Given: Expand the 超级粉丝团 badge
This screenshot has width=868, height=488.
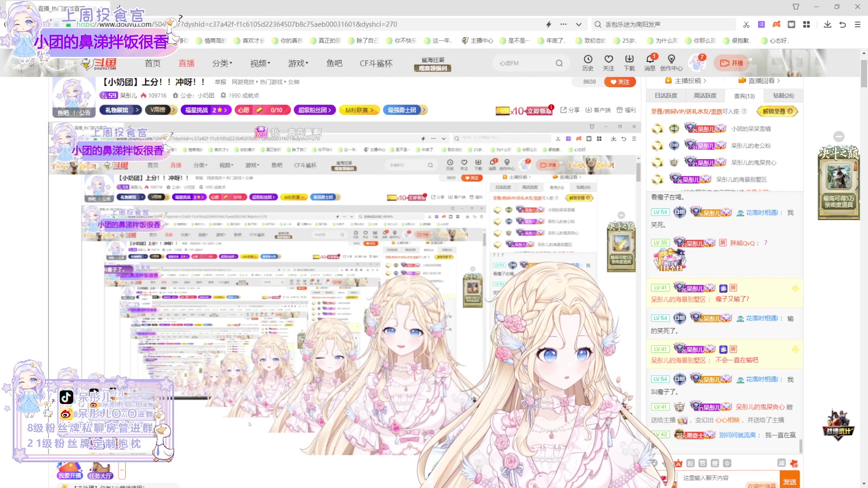Looking at the screenshot, I should [314, 110].
